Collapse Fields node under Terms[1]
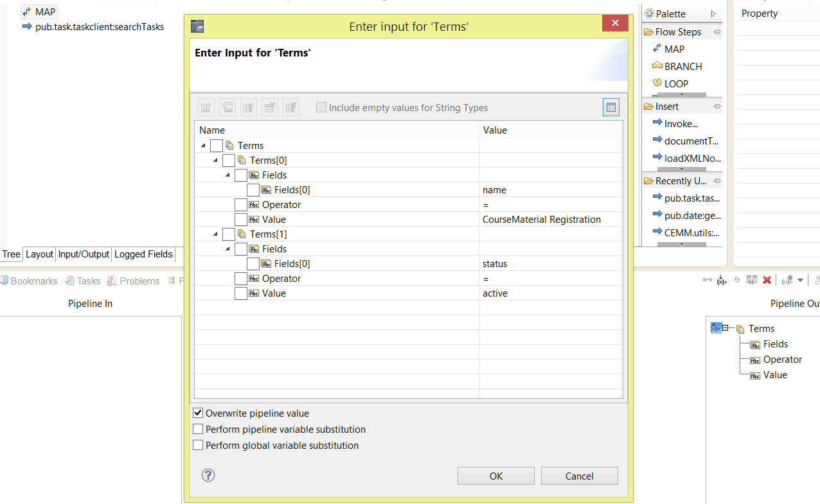 pos(228,249)
